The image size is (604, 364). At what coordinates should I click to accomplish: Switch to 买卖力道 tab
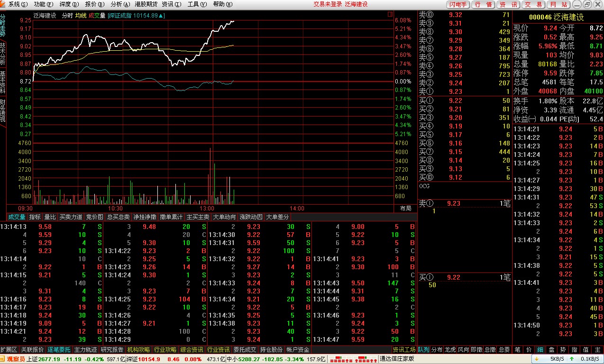click(x=71, y=217)
